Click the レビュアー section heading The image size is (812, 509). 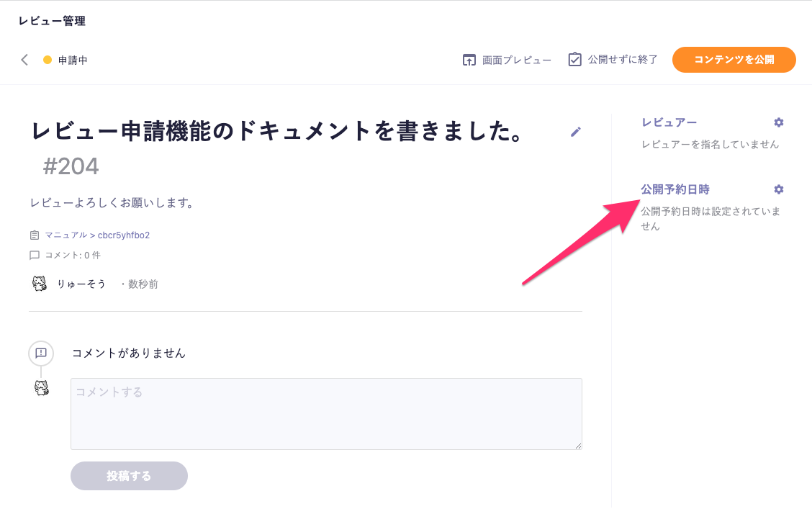[669, 122]
